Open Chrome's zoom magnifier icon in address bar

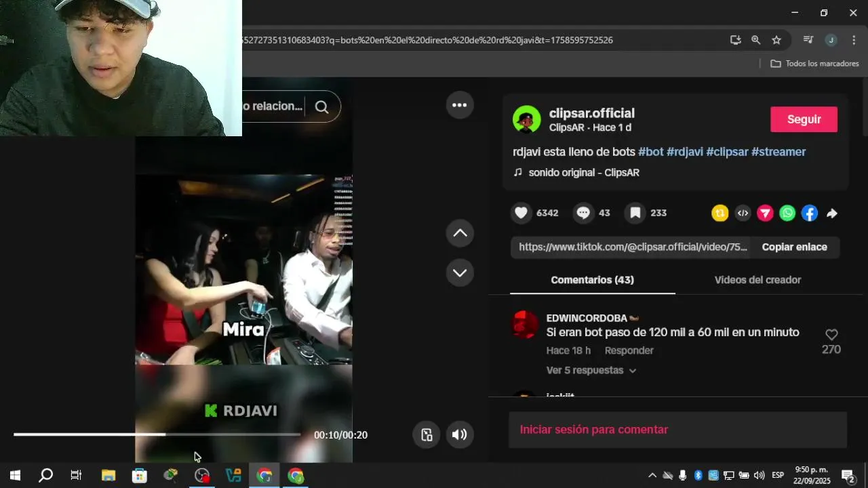(x=755, y=40)
